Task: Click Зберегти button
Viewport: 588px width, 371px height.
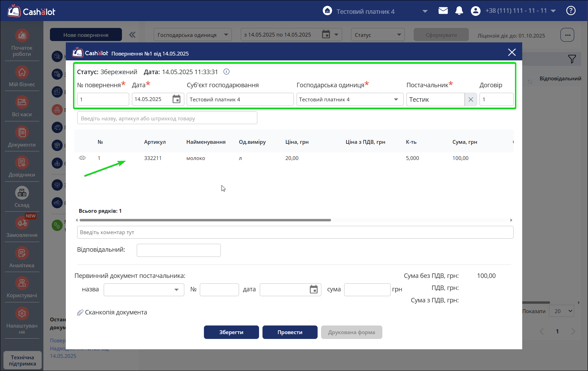Action: [231, 332]
